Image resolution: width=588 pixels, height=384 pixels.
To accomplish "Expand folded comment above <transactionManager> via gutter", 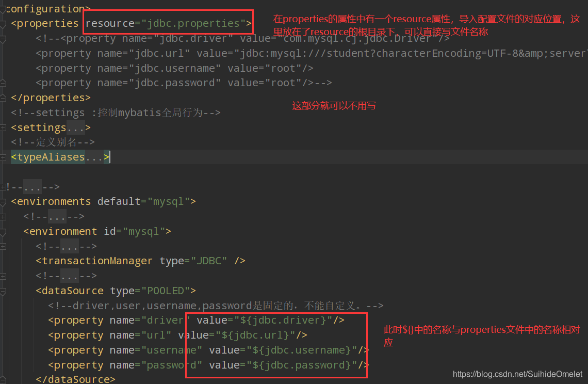I will coord(3,247).
